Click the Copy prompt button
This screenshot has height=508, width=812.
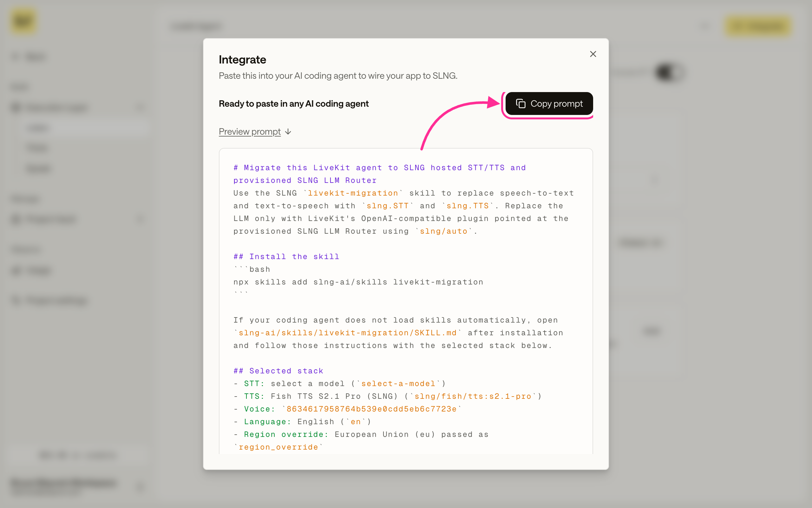point(549,104)
